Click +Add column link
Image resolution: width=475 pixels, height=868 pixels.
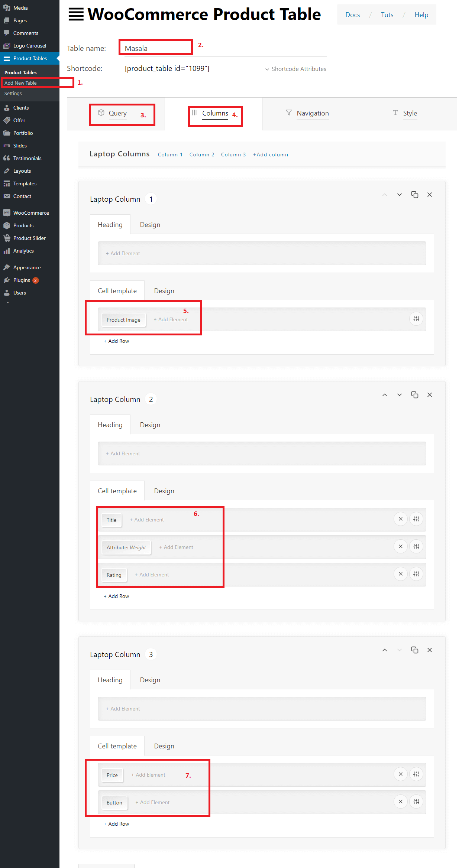pyautogui.click(x=271, y=155)
